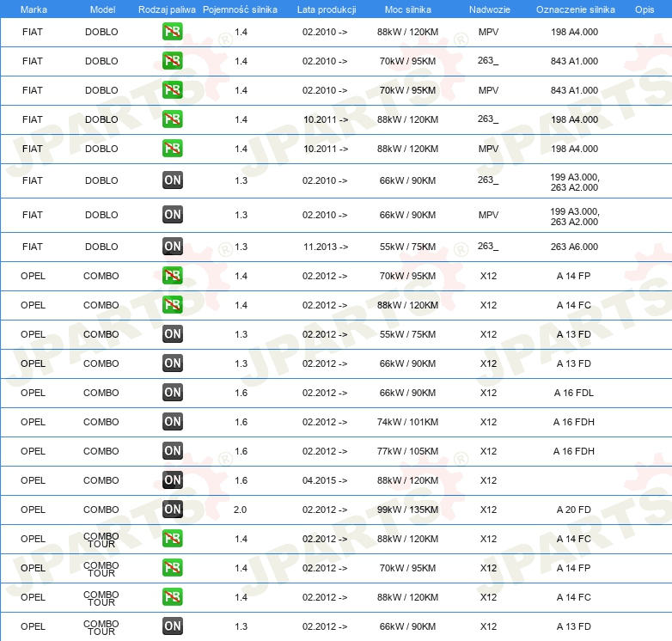The width and height of the screenshot is (672, 641).
Task: Click petrol icon in Doblo 10.2011 263_ row
Action: pyautogui.click(x=172, y=119)
